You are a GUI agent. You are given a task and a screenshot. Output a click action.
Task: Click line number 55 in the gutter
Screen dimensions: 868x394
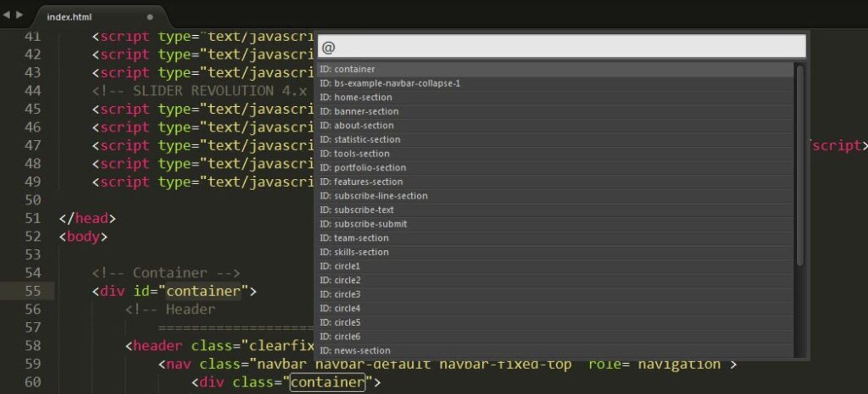[x=33, y=291]
